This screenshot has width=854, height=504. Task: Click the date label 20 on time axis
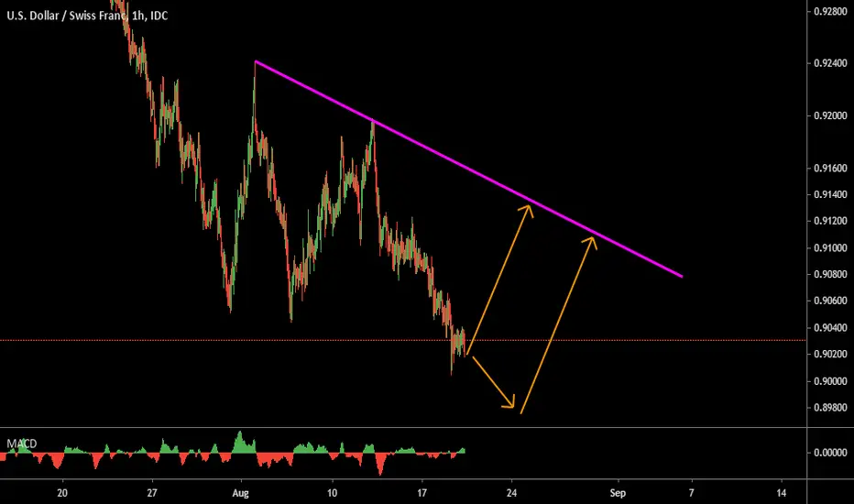pos(62,493)
